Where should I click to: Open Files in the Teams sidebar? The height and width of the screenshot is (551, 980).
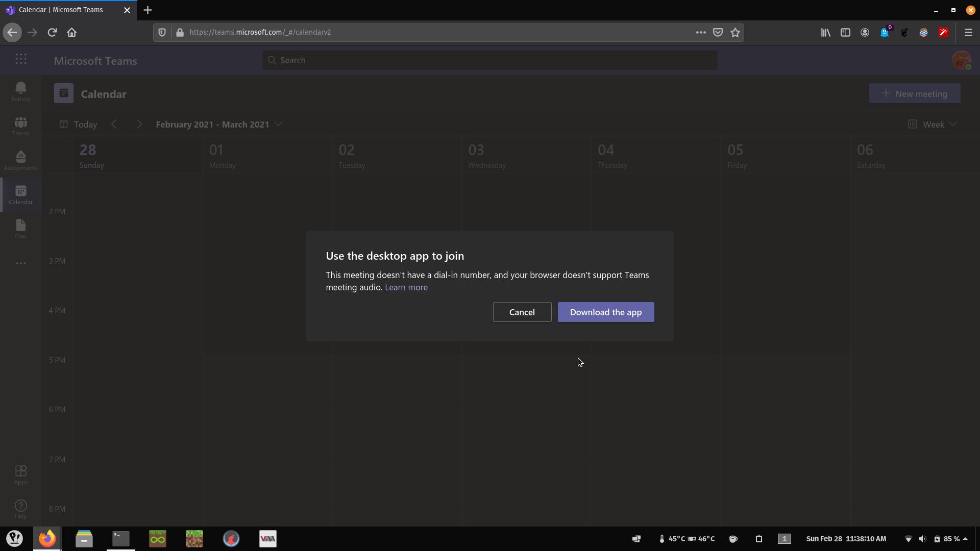(20, 229)
